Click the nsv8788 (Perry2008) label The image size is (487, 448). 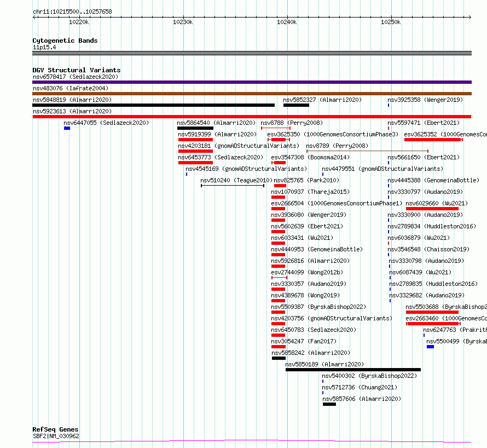(x=292, y=123)
